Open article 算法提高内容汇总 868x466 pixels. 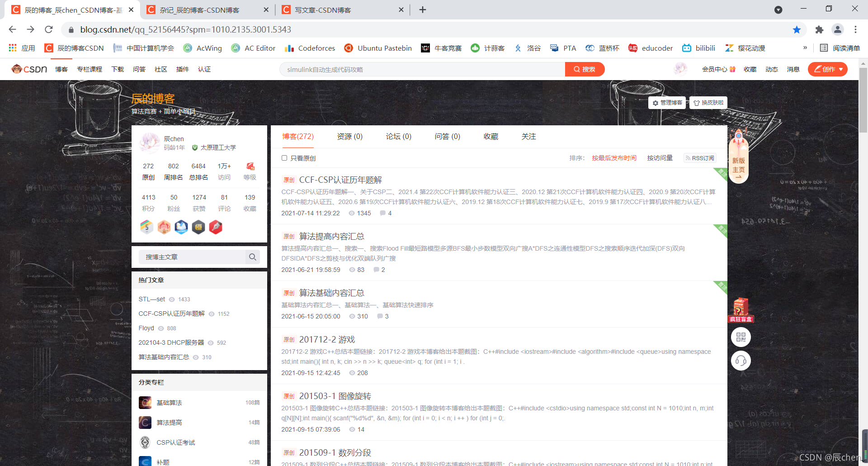(x=331, y=236)
